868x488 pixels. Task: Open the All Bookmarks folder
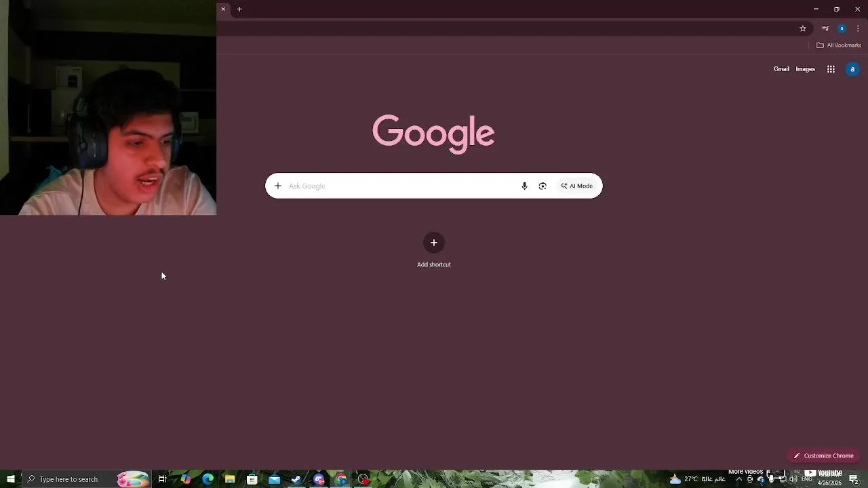pyautogui.click(x=839, y=45)
